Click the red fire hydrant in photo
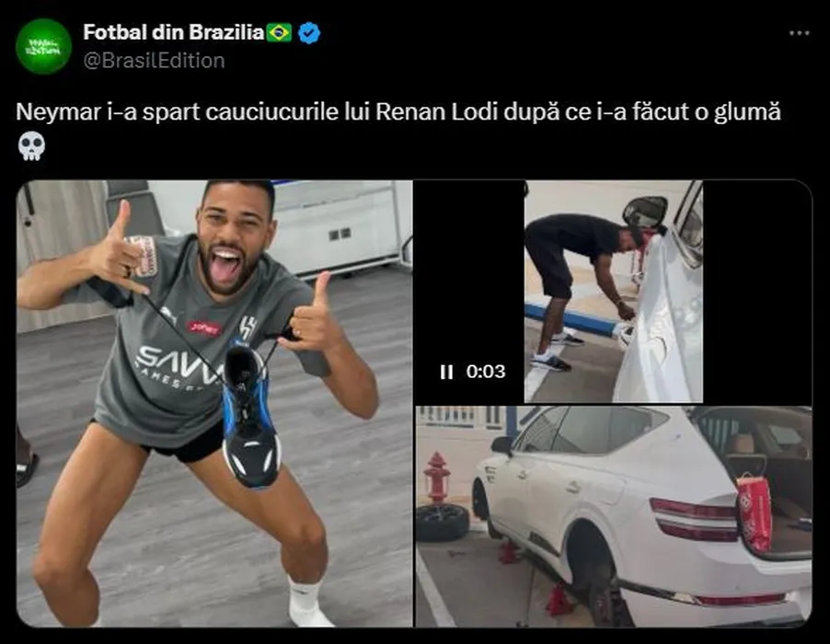830x644 pixels. pos(437,477)
